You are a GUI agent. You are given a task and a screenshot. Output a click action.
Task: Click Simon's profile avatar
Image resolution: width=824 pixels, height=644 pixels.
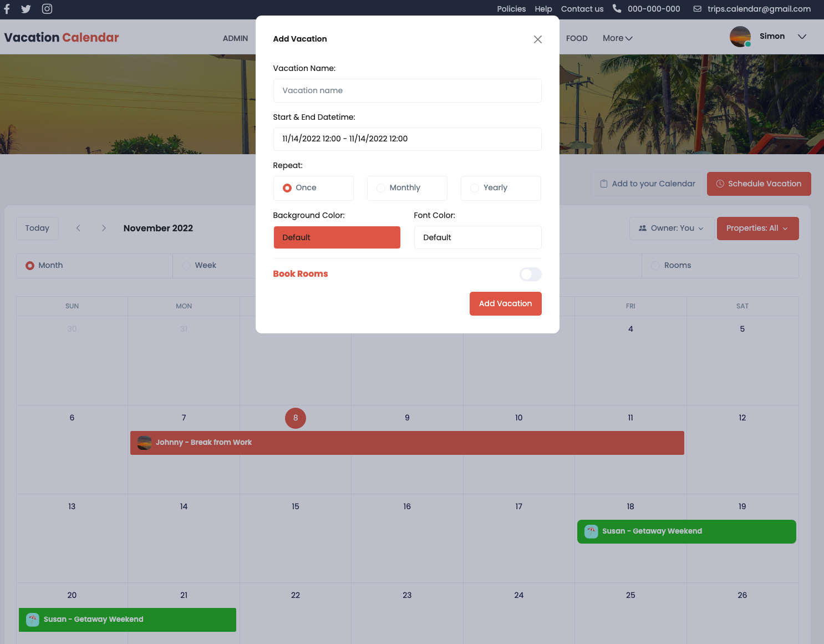pos(740,37)
